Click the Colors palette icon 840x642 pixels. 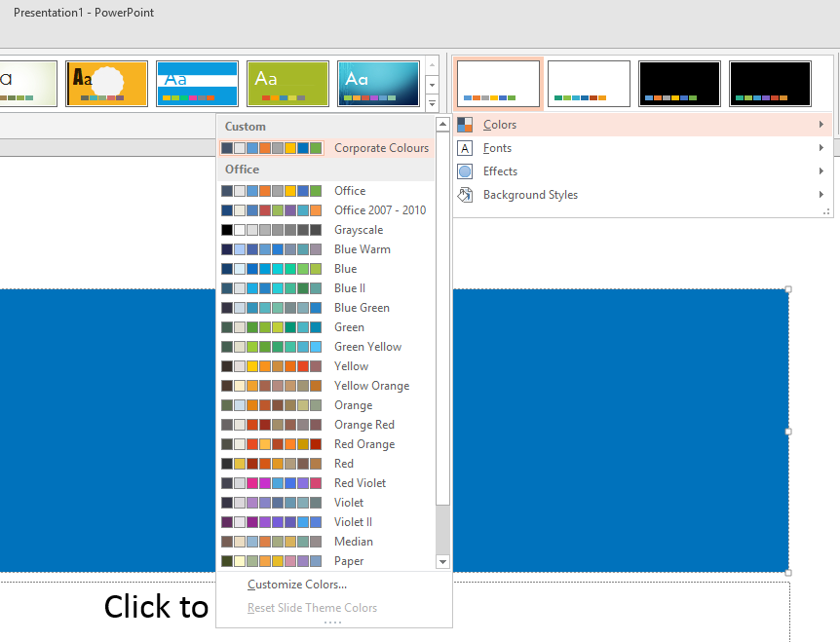(466, 125)
